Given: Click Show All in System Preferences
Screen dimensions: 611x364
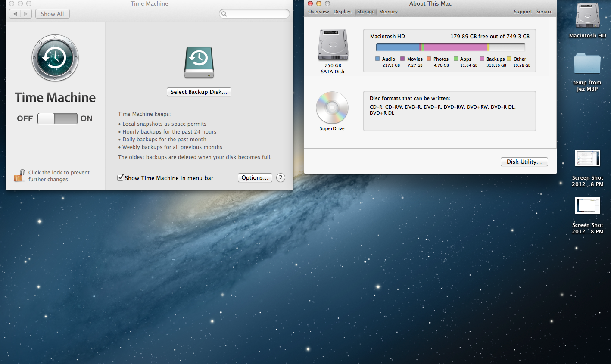Looking at the screenshot, I should point(53,14).
